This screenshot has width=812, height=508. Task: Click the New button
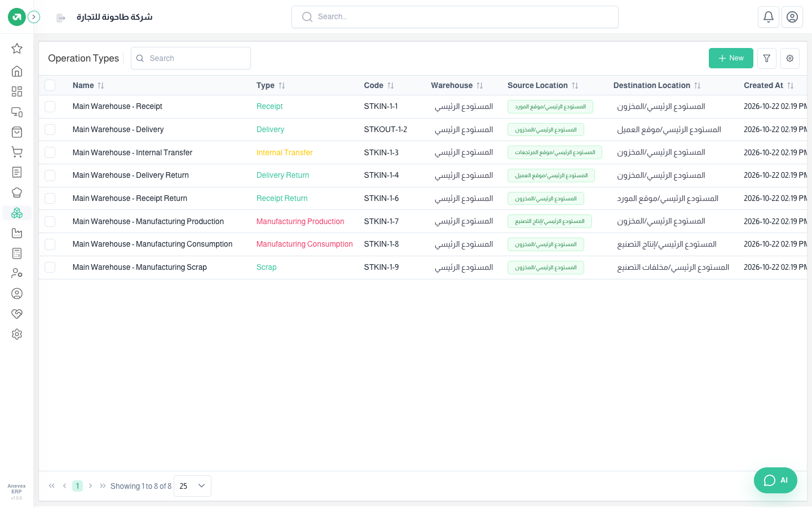click(x=731, y=58)
